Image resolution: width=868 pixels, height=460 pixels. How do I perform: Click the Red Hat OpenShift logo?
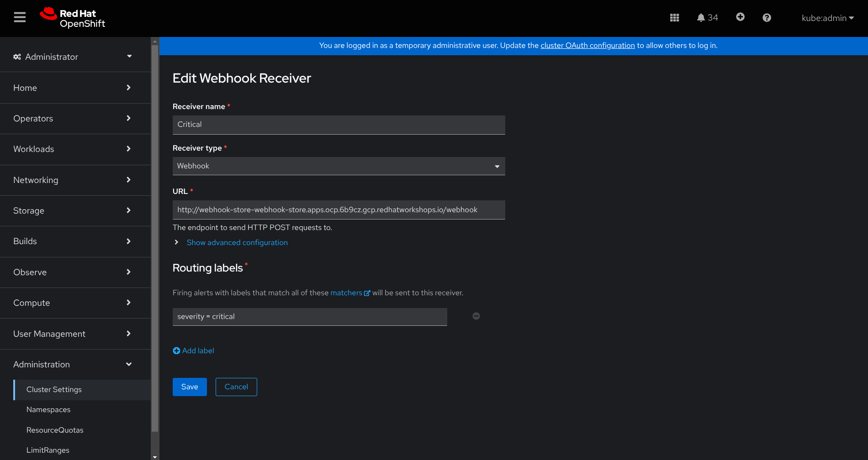point(73,18)
